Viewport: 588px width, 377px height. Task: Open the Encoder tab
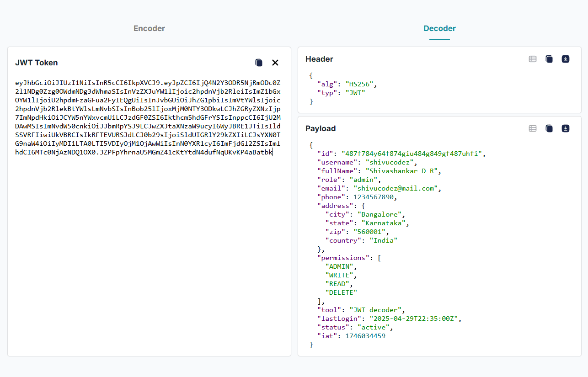click(149, 28)
